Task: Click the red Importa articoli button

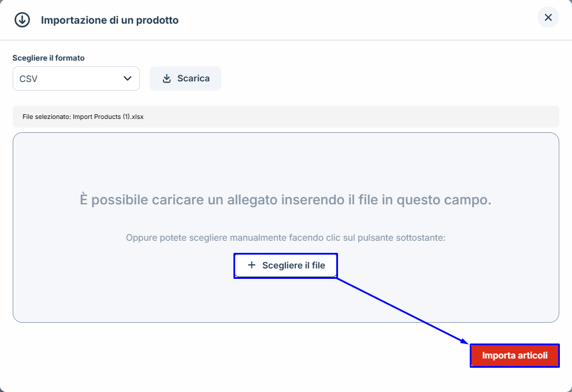Action: click(514, 356)
